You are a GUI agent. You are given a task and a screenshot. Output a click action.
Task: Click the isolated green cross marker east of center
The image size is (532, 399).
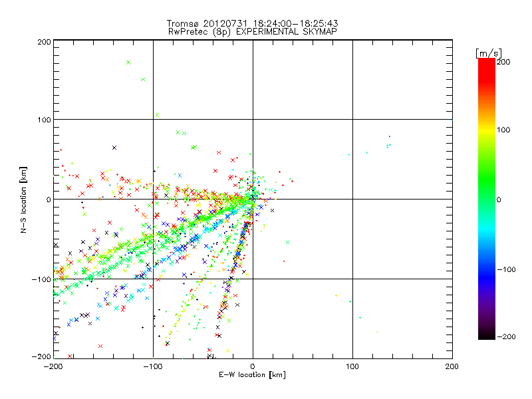288,242
